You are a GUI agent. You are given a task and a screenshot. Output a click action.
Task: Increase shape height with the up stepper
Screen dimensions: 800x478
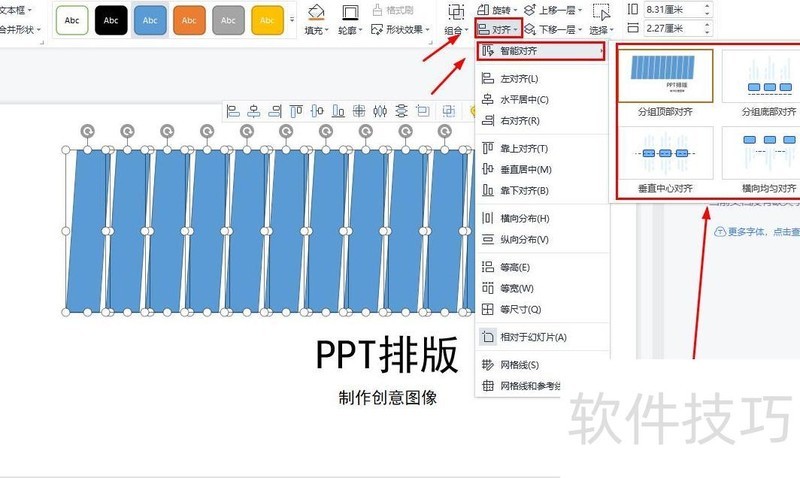pos(707,6)
